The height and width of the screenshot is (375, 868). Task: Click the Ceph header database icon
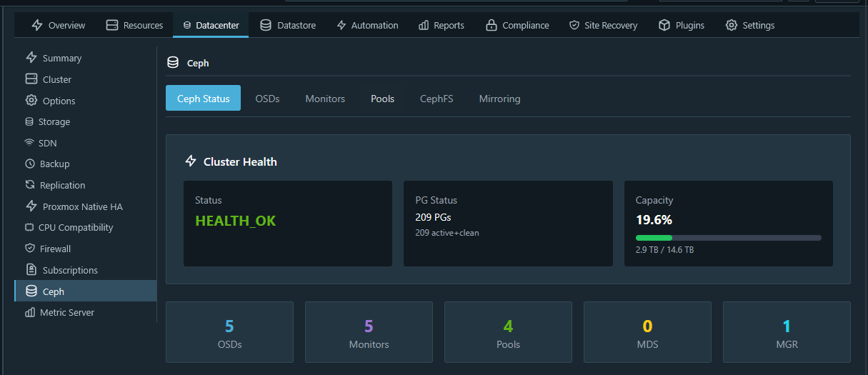173,63
